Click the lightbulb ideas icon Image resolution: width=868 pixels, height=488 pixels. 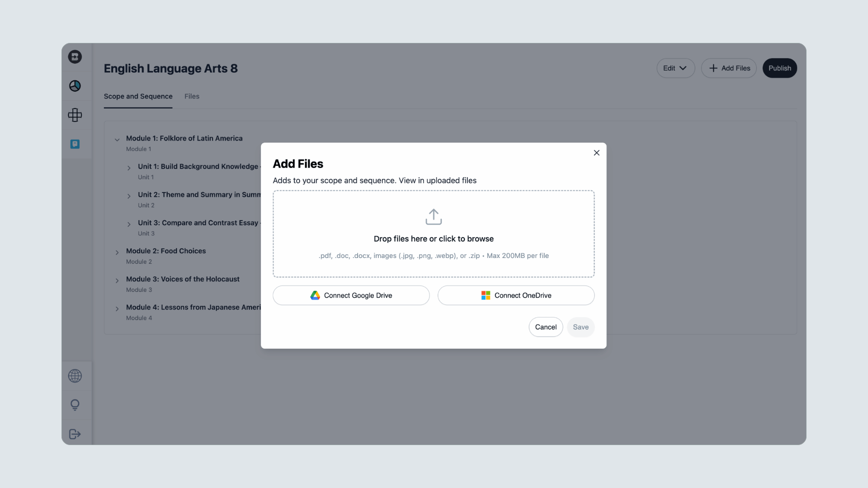coord(75,405)
